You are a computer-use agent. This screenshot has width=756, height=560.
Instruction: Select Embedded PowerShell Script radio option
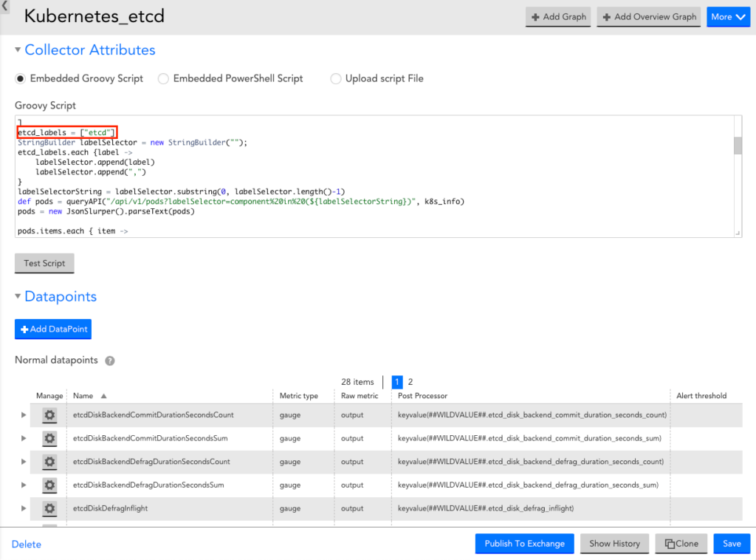[x=164, y=78]
